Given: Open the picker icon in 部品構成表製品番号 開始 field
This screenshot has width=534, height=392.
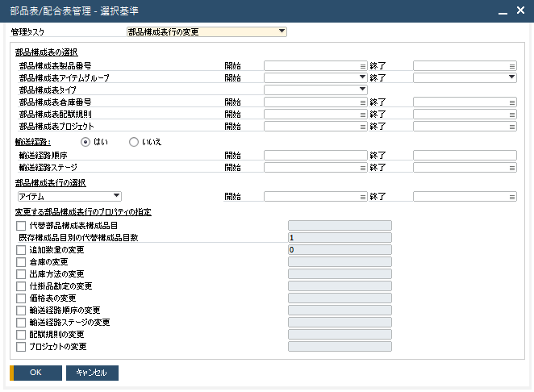Looking at the screenshot, I should point(363,66).
